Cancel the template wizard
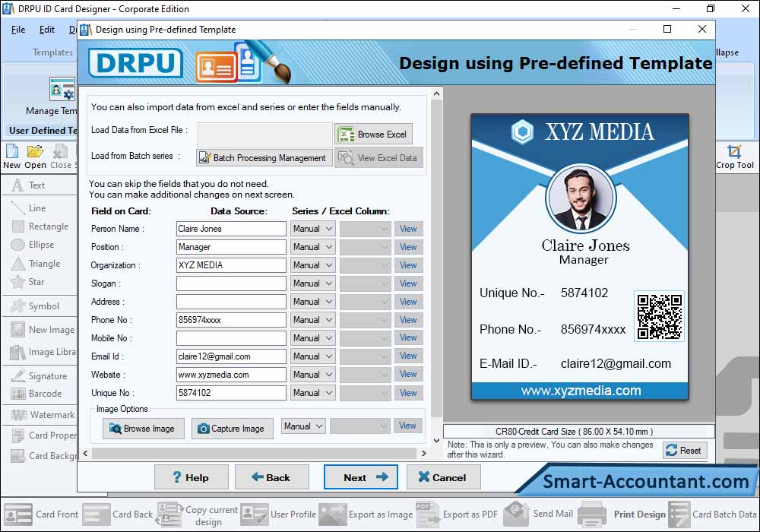The height and width of the screenshot is (532, 760). coord(444,477)
